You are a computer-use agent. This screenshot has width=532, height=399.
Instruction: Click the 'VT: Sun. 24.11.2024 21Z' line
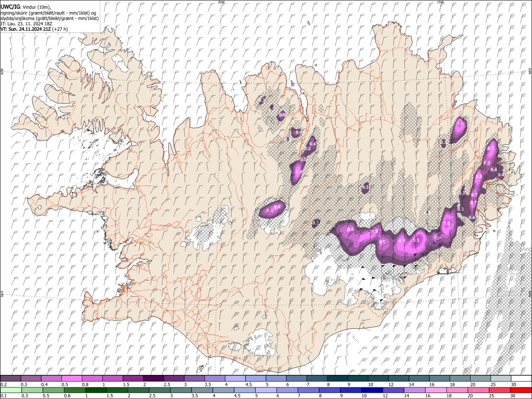[26, 29]
